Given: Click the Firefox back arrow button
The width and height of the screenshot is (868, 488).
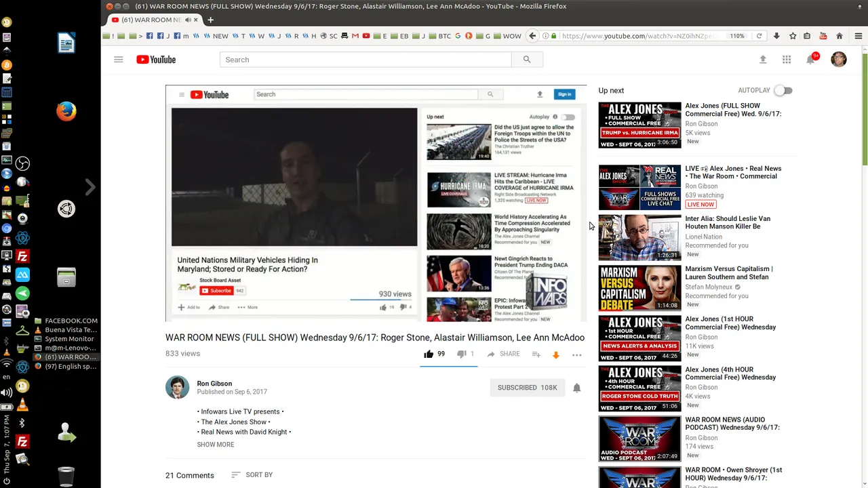Looking at the screenshot, I should [532, 36].
